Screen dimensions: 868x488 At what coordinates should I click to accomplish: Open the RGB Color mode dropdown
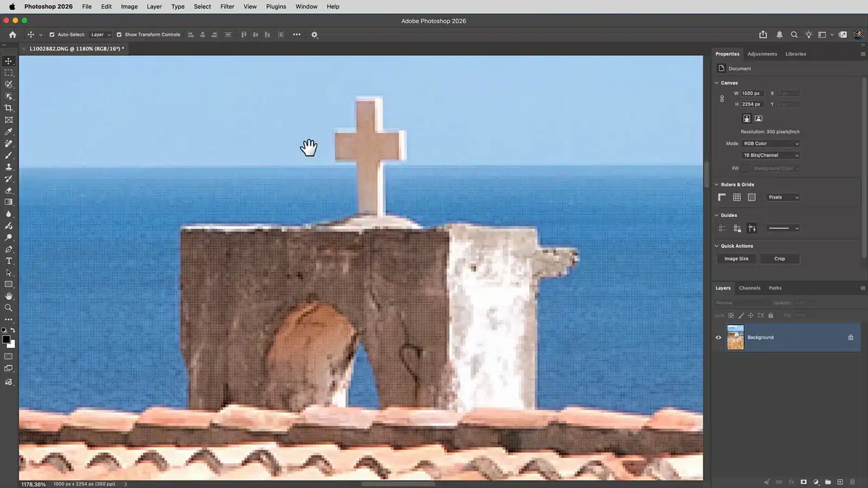771,144
